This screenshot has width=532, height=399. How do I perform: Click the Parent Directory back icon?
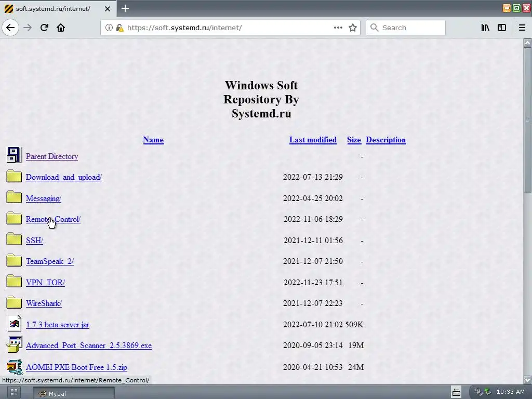click(14, 155)
